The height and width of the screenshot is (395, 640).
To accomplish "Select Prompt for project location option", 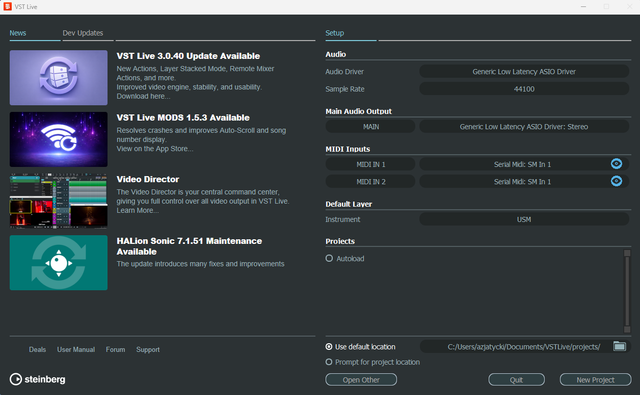I will pos(329,362).
